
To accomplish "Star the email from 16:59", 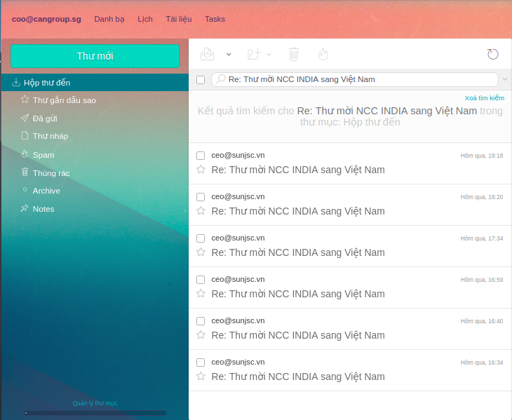I will click(201, 293).
